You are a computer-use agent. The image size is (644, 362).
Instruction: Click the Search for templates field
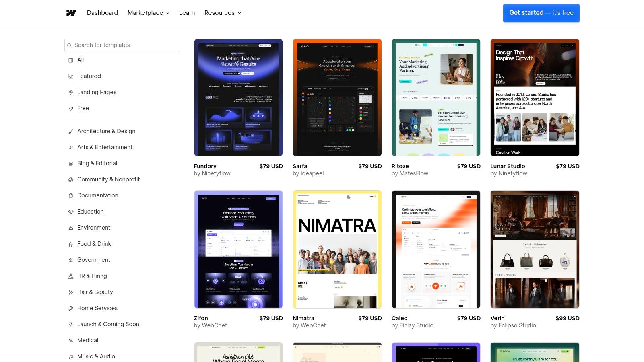click(122, 45)
